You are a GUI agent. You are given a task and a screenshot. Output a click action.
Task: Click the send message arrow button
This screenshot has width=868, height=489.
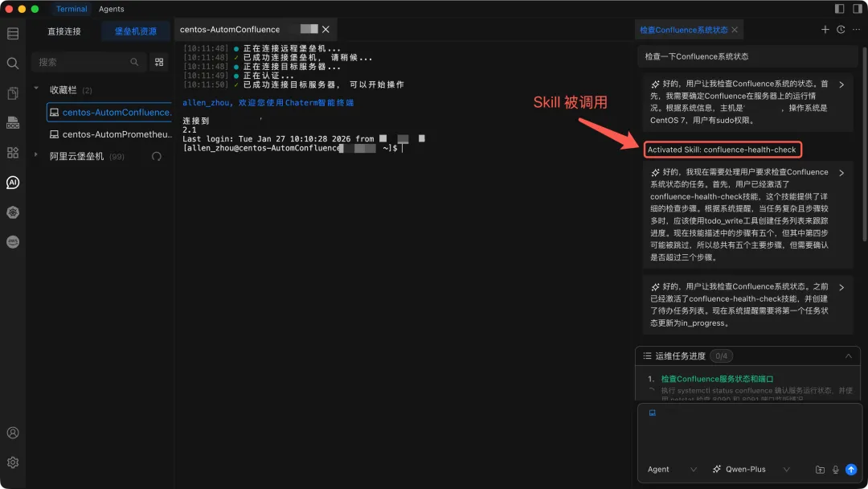850,470
